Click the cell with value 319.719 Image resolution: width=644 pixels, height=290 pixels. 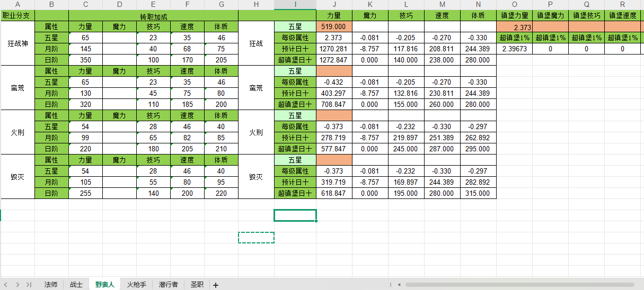(334, 182)
